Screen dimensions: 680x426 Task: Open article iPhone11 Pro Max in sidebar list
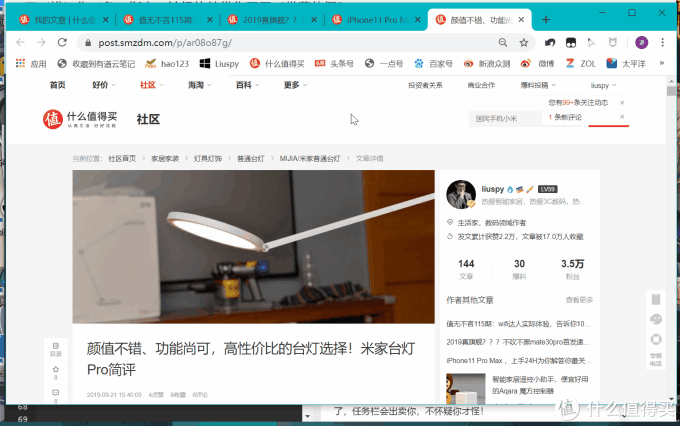pos(518,360)
